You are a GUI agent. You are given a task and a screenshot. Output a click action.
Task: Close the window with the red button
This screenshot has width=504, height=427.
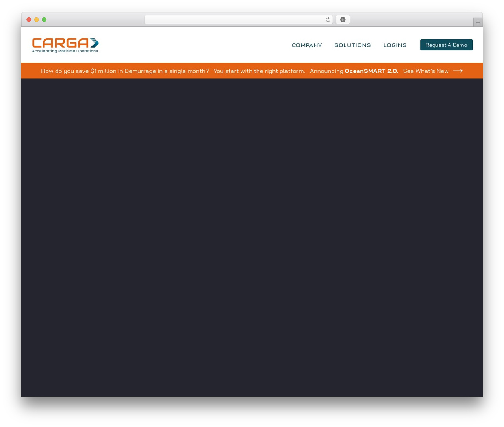[x=29, y=20]
